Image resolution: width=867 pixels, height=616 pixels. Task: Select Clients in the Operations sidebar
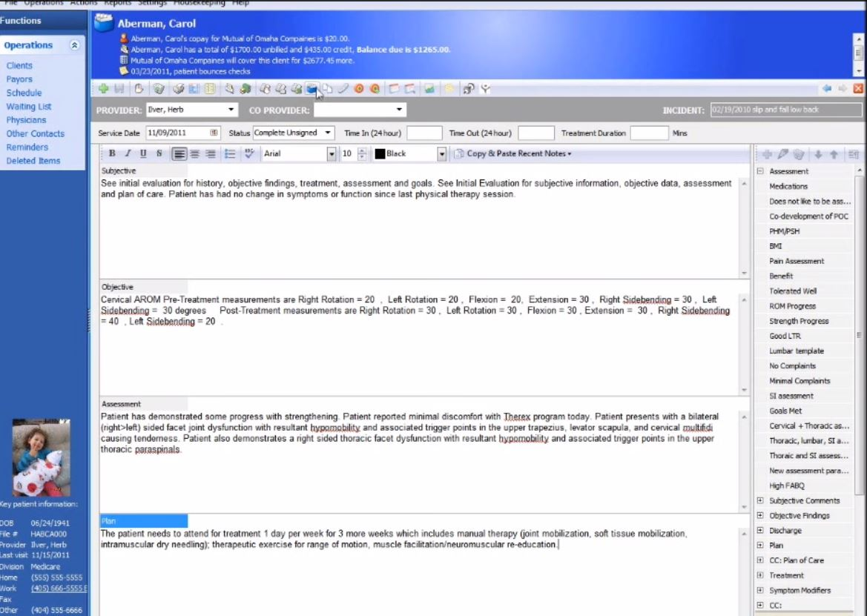pos(19,65)
